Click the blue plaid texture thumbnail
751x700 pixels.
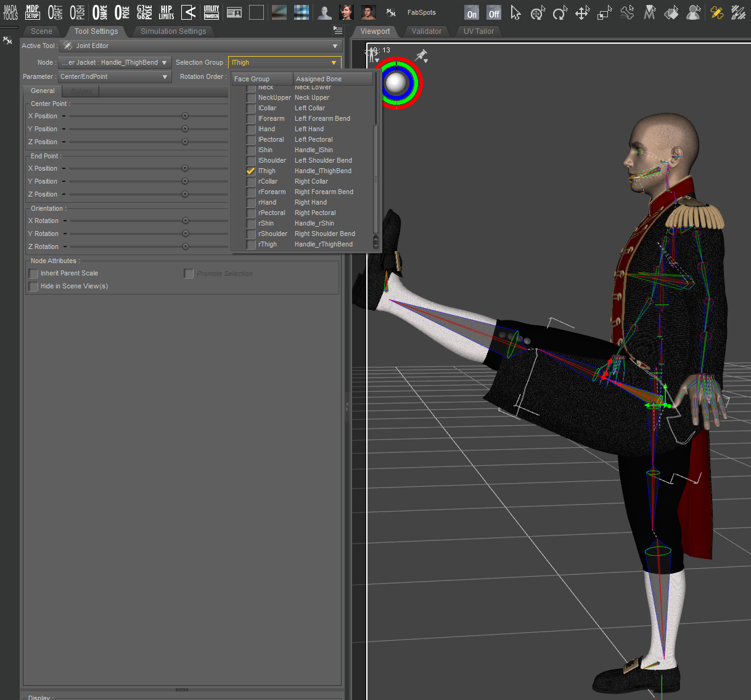click(x=302, y=12)
